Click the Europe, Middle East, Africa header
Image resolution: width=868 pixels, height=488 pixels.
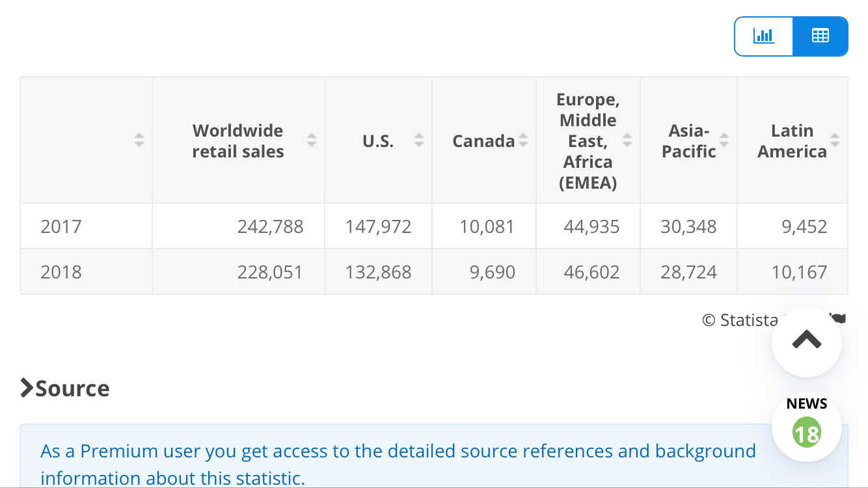pos(588,141)
